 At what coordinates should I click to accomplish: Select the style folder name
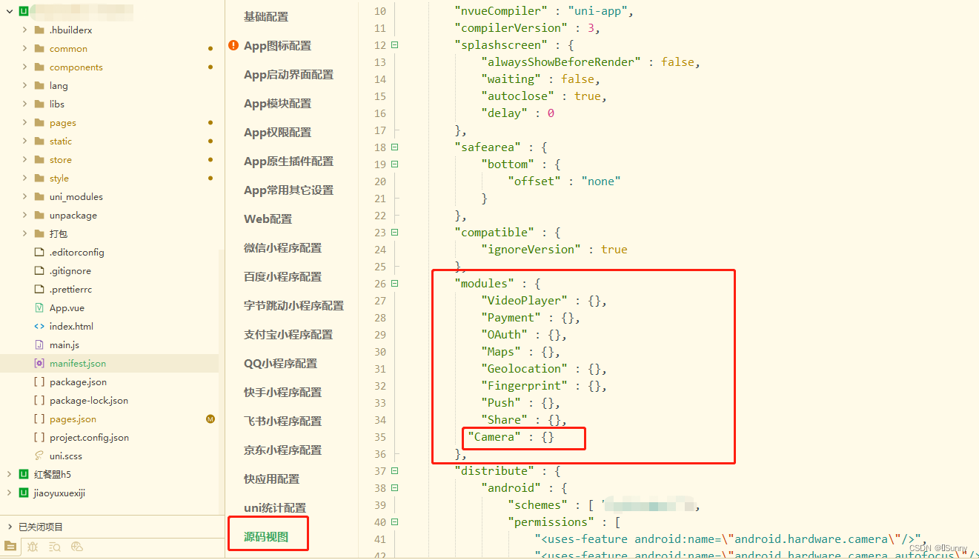point(59,179)
